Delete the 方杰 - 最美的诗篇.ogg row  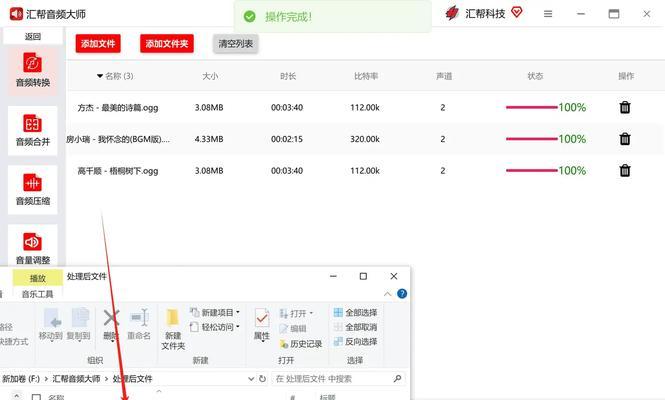pyautogui.click(x=625, y=107)
